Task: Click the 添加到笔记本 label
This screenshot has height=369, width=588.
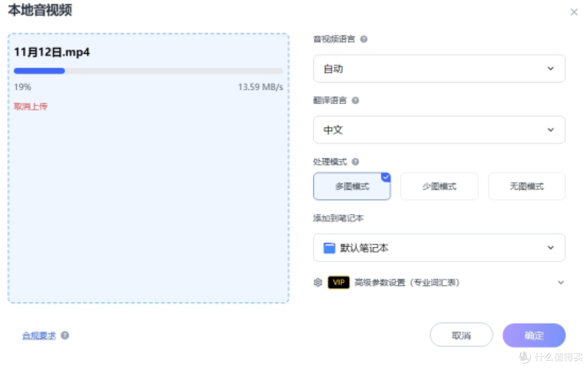Action: pyautogui.click(x=338, y=218)
